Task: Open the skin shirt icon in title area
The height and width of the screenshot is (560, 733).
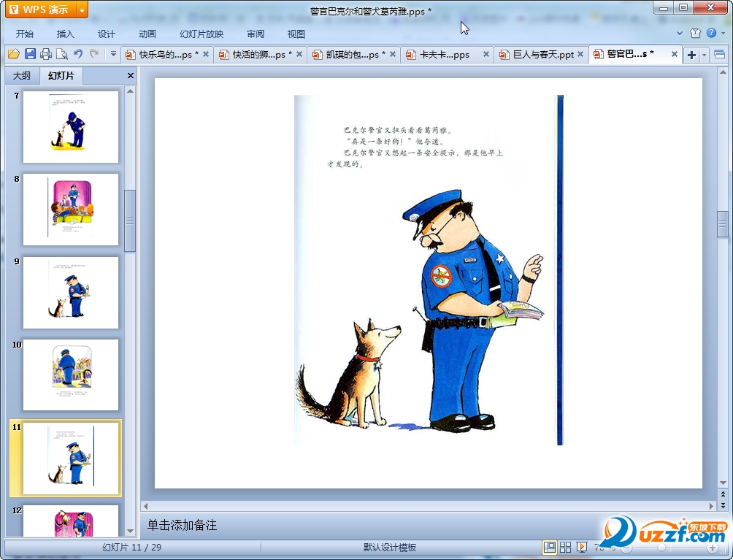Action: tap(696, 33)
